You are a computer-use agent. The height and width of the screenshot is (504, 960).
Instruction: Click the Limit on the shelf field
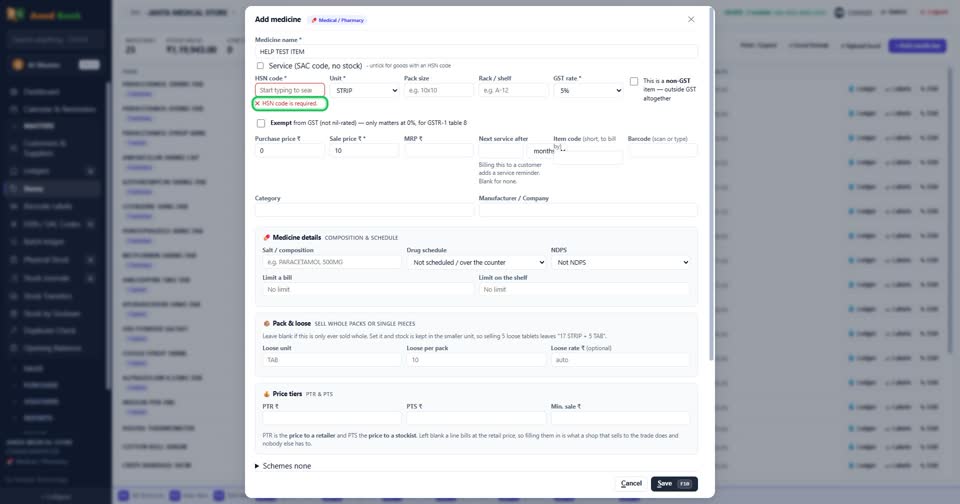pyautogui.click(x=584, y=290)
